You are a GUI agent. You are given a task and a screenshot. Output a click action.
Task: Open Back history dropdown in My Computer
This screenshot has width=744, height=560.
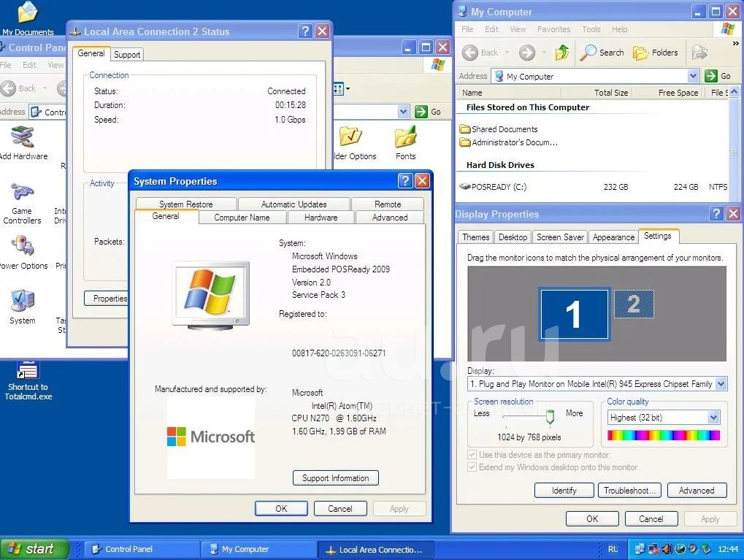pyautogui.click(x=507, y=53)
